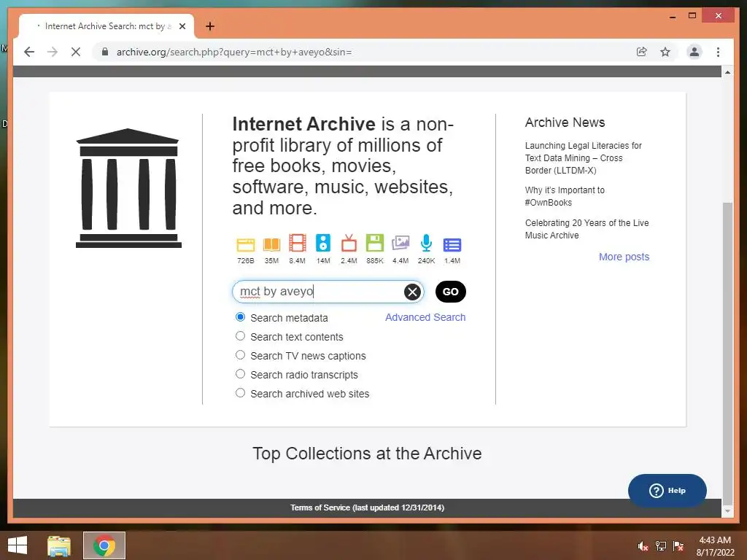Open the Terms of Service footer link

tap(368, 507)
